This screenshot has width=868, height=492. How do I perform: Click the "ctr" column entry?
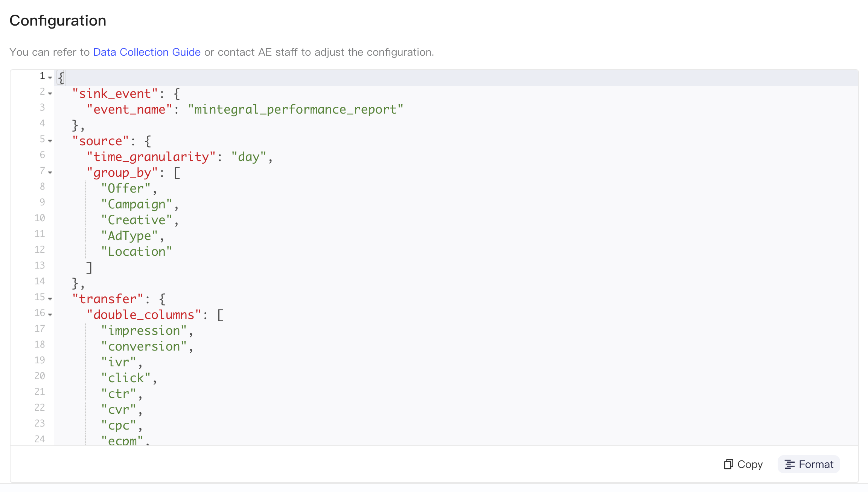tap(119, 394)
